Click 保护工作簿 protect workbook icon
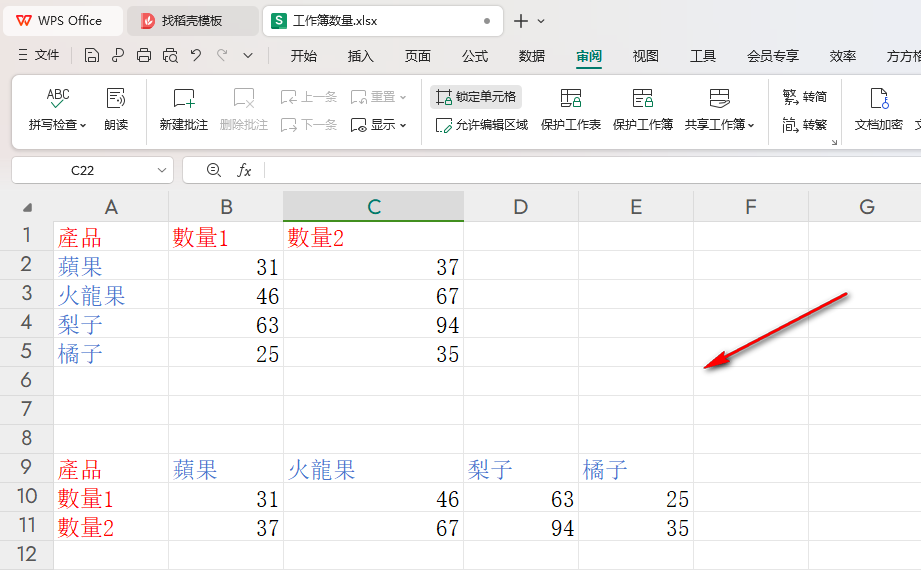The height and width of the screenshot is (570, 921). [x=643, y=98]
